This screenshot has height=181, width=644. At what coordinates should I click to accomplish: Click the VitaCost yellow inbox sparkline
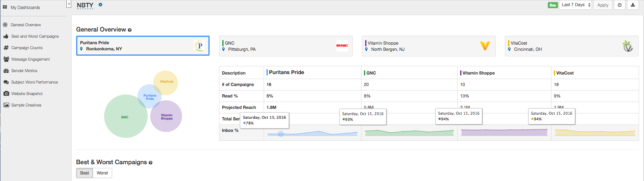tap(595, 133)
